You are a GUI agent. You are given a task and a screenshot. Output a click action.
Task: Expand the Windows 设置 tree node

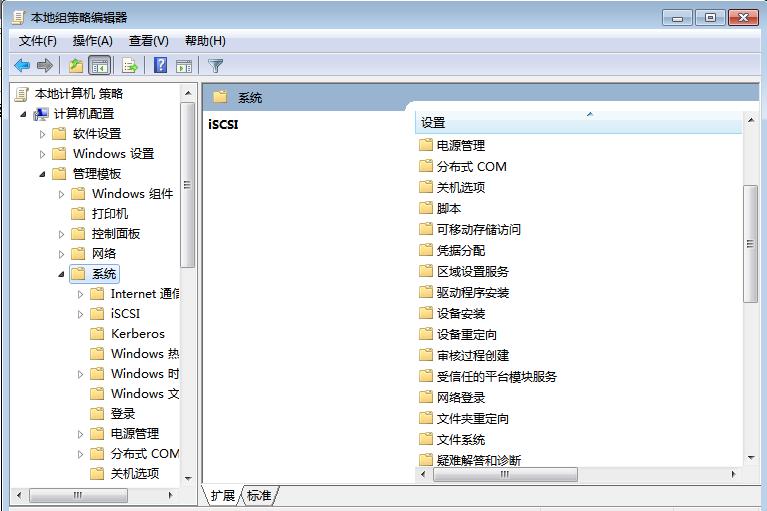click(43, 154)
